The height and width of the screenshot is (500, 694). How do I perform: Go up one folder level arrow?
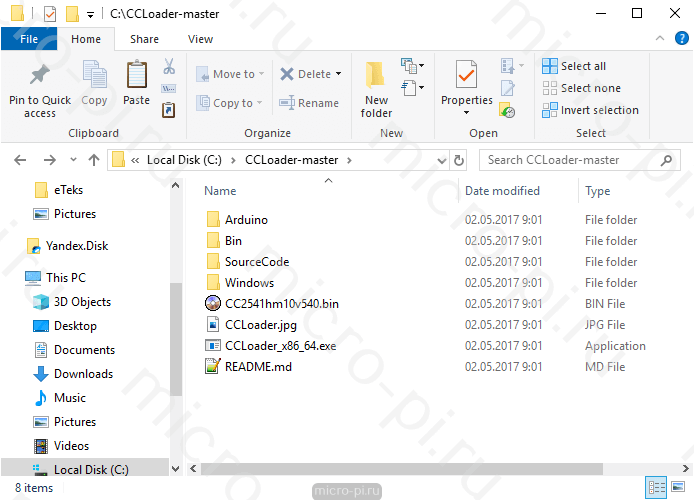(94, 160)
